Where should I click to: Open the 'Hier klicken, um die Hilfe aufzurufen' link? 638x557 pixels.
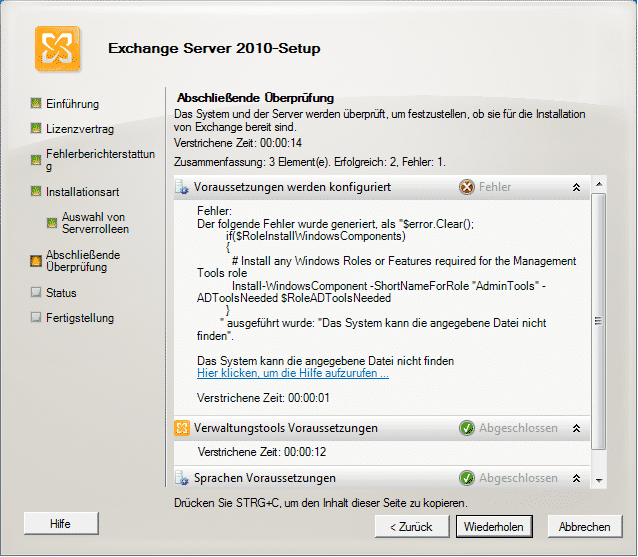coord(293,373)
